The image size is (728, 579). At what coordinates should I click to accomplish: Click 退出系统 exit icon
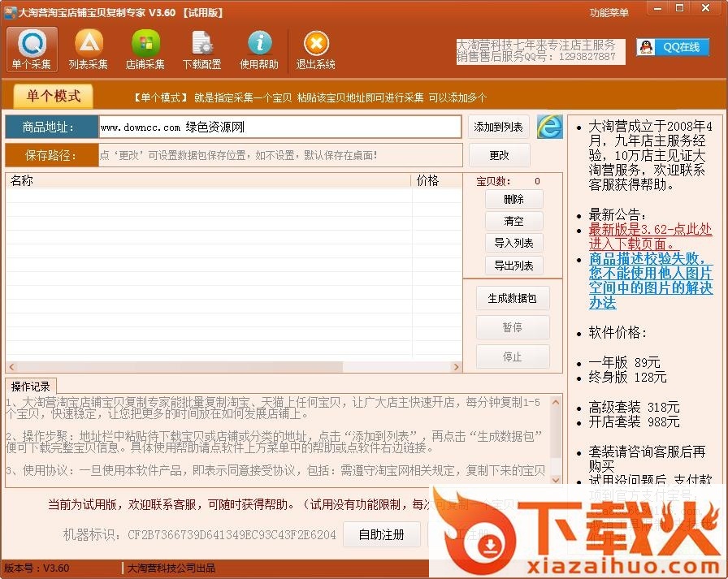316,50
